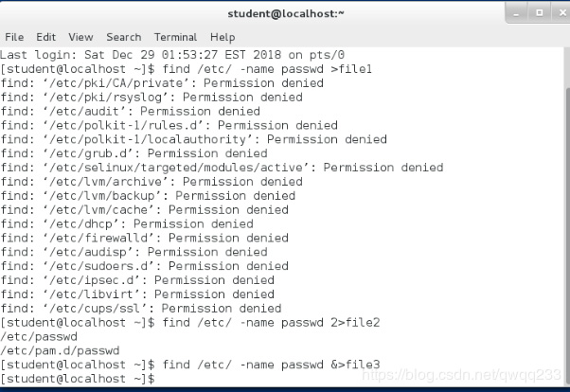Open the Terminal menu
This screenshot has width=570, height=392.
click(x=175, y=37)
